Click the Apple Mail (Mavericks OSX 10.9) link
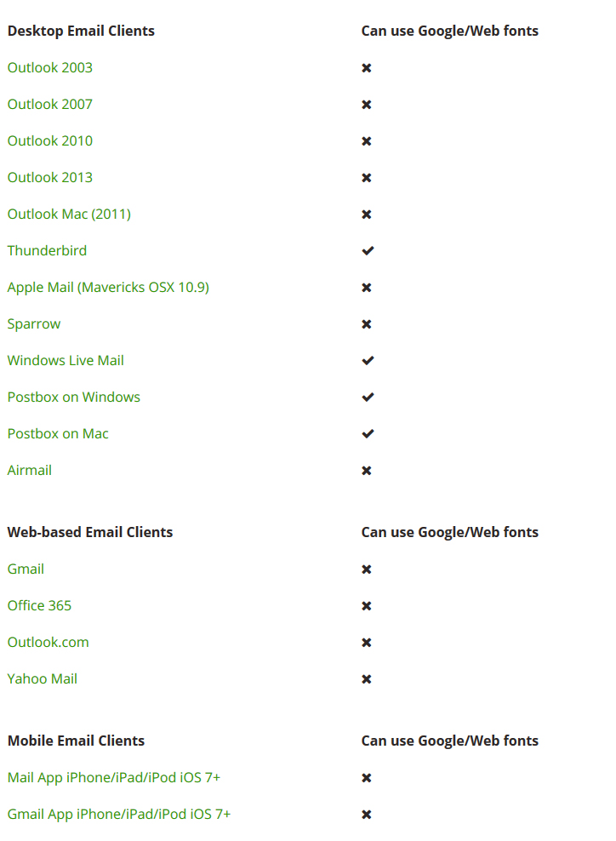The width and height of the screenshot is (616, 841). click(x=108, y=288)
